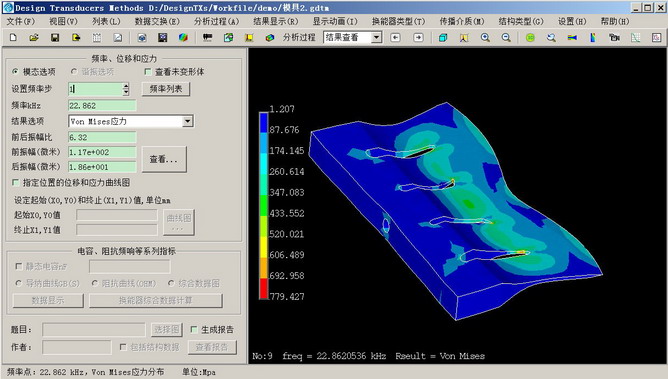Click the red swatch in stress legend

tap(264, 289)
